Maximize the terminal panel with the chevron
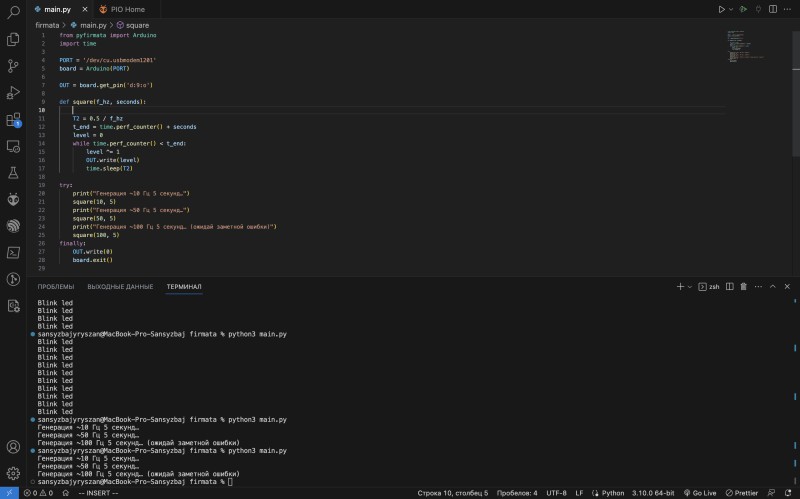The width and height of the screenshot is (800, 499). tap(771, 287)
